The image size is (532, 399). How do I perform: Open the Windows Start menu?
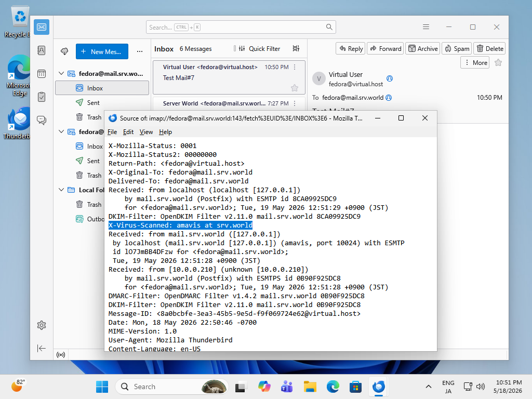tap(102, 387)
